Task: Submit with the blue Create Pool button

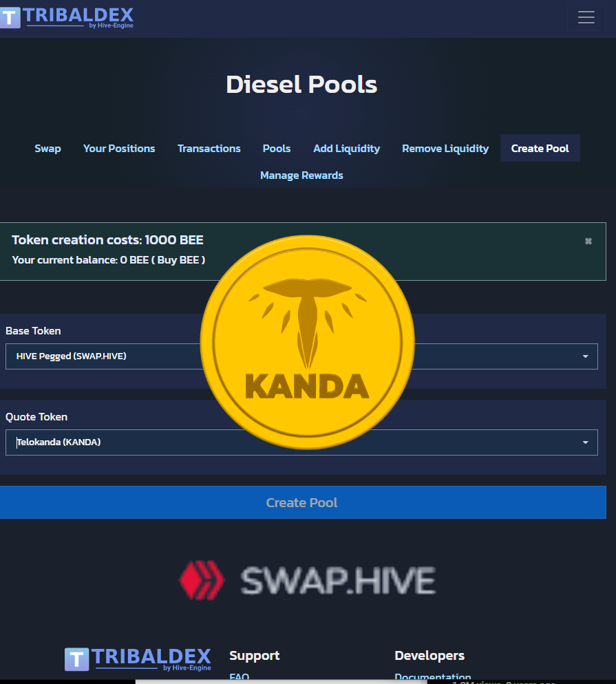Action: (x=303, y=502)
